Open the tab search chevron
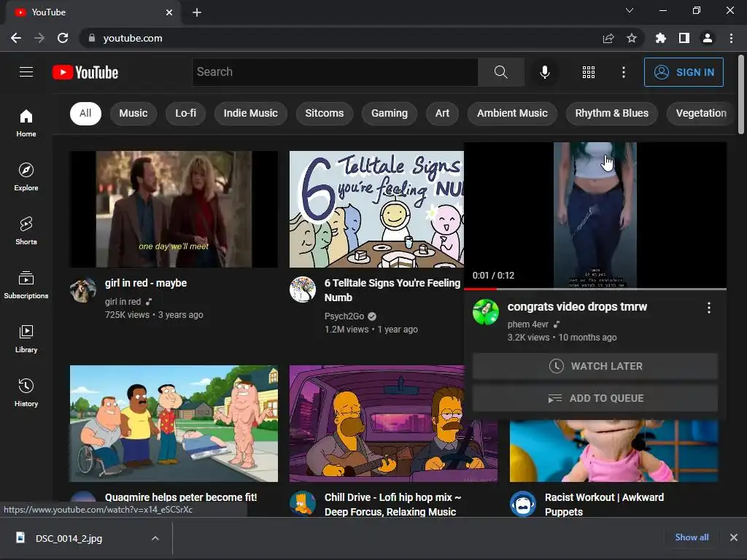Image resolution: width=747 pixels, height=560 pixels. 630,10
